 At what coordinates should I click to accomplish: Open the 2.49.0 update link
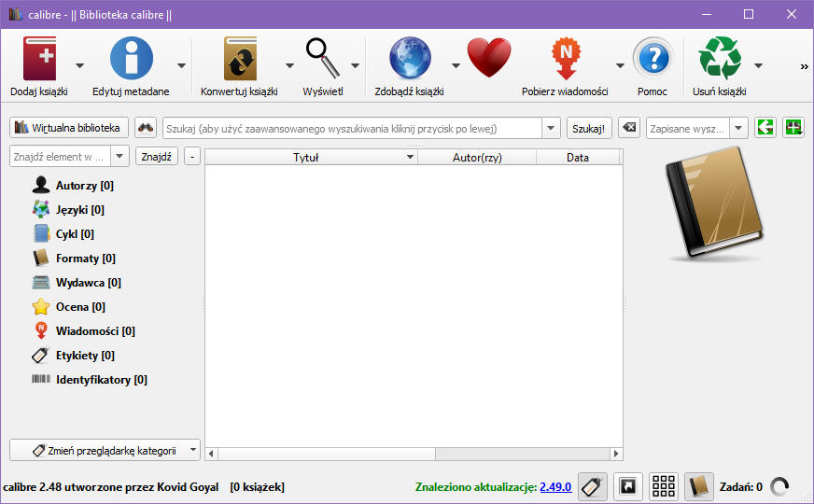click(555, 487)
